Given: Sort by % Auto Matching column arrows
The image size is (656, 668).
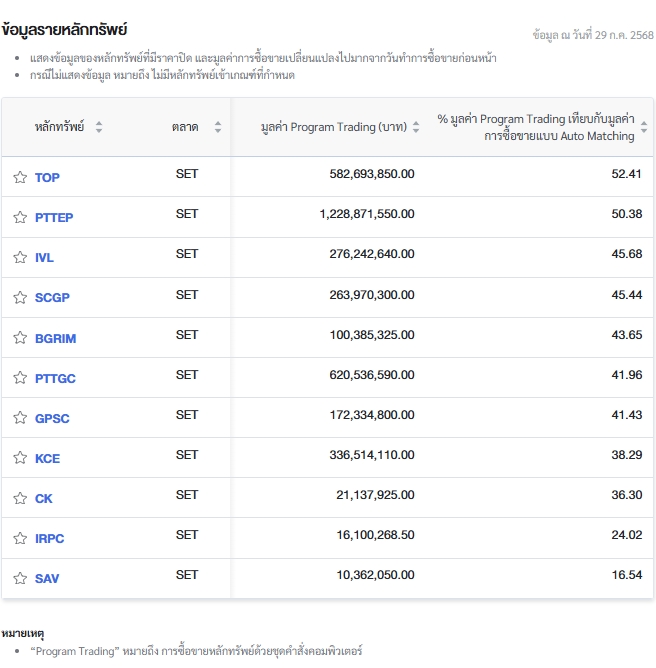Looking at the screenshot, I should (644, 127).
